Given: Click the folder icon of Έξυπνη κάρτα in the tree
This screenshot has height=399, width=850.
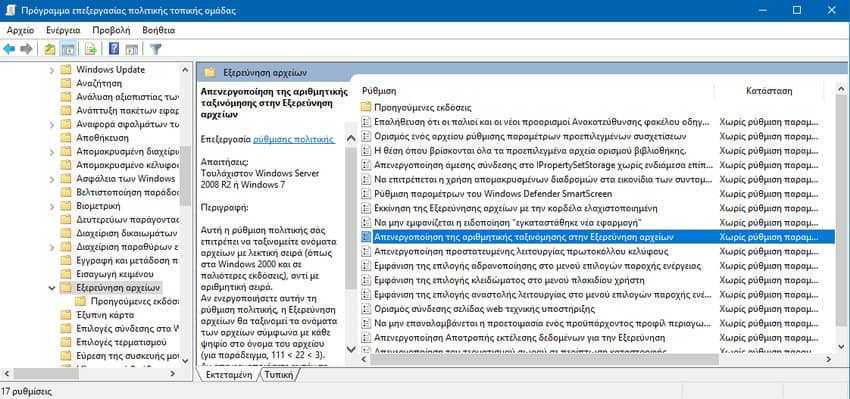Looking at the screenshot, I should point(66,315).
